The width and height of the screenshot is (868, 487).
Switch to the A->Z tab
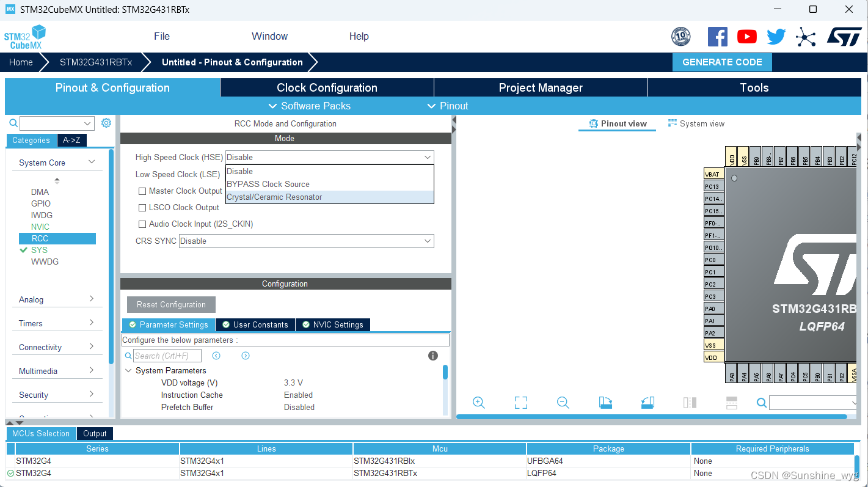coord(71,141)
